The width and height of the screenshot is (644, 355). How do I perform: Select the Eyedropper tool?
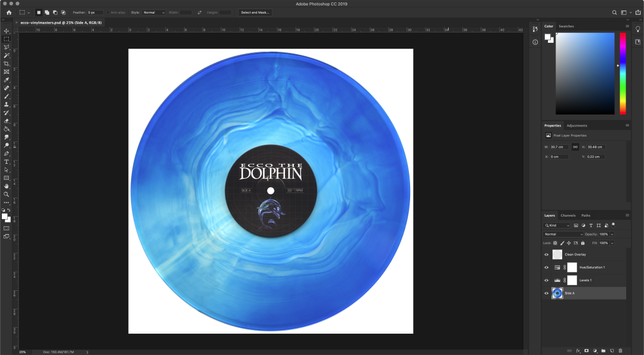point(7,80)
